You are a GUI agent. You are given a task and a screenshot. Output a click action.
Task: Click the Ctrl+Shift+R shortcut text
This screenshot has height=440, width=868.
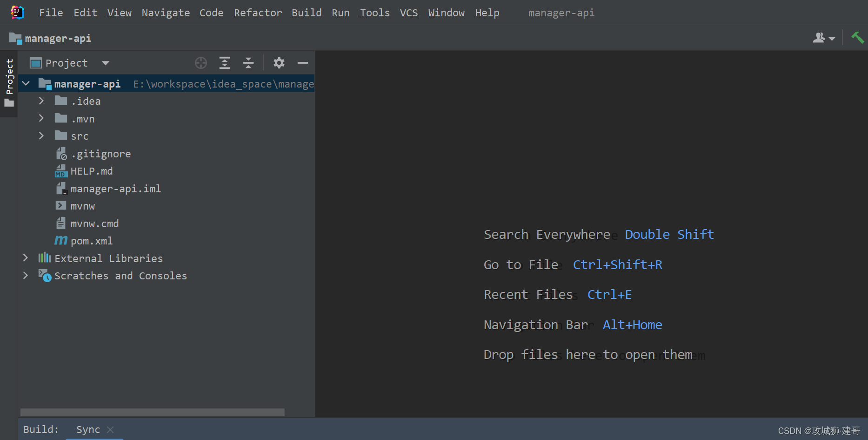618,264
